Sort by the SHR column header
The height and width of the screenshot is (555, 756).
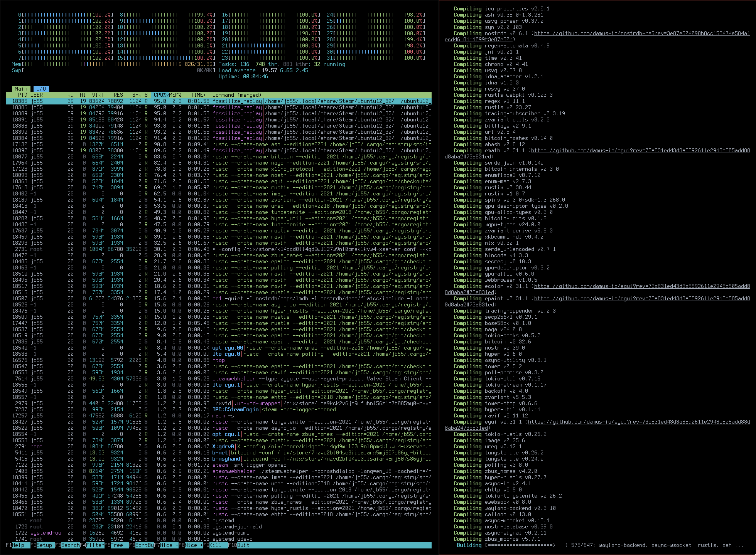[137, 95]
